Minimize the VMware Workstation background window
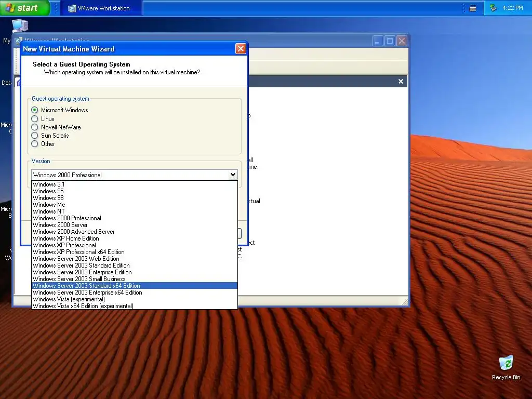This screenshot has height=399, width=532. pyautogui.click(x=378, y=41)
